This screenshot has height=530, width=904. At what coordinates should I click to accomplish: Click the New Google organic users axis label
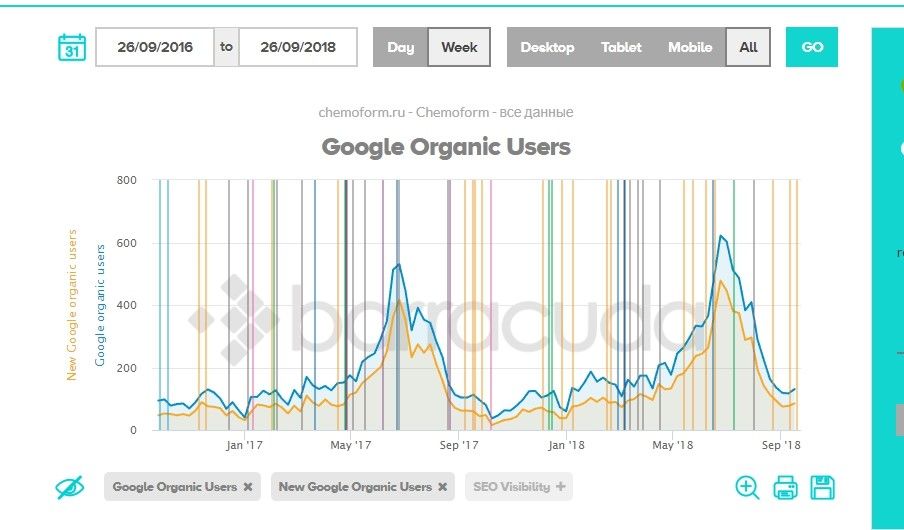(72, 305)
